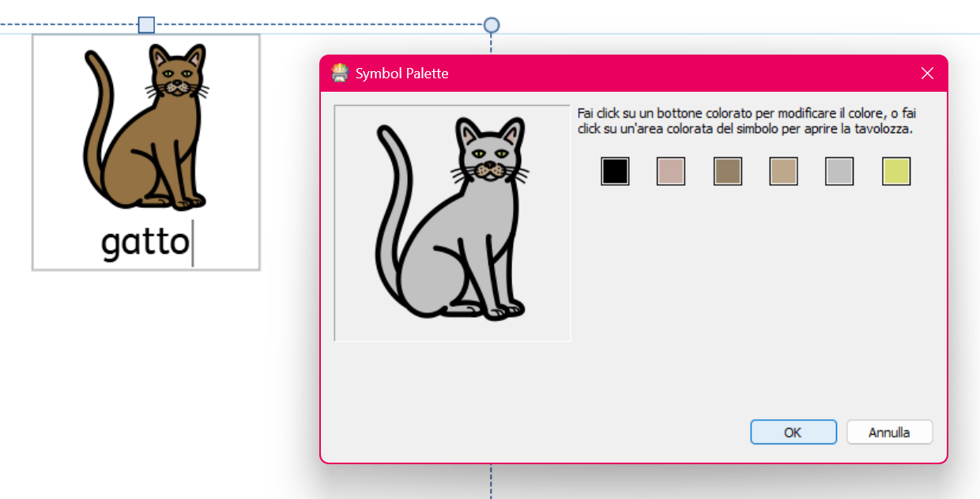Select the pinkish-beige color button

[x=671, y=171]
